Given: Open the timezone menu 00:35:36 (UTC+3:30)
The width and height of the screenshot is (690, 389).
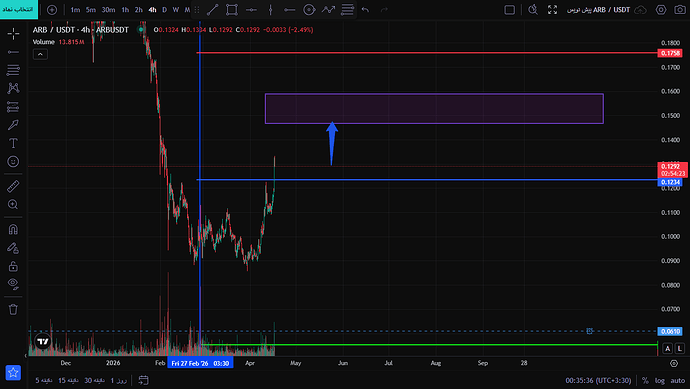Looking at the screenshot, I should [x=598, y=381].
